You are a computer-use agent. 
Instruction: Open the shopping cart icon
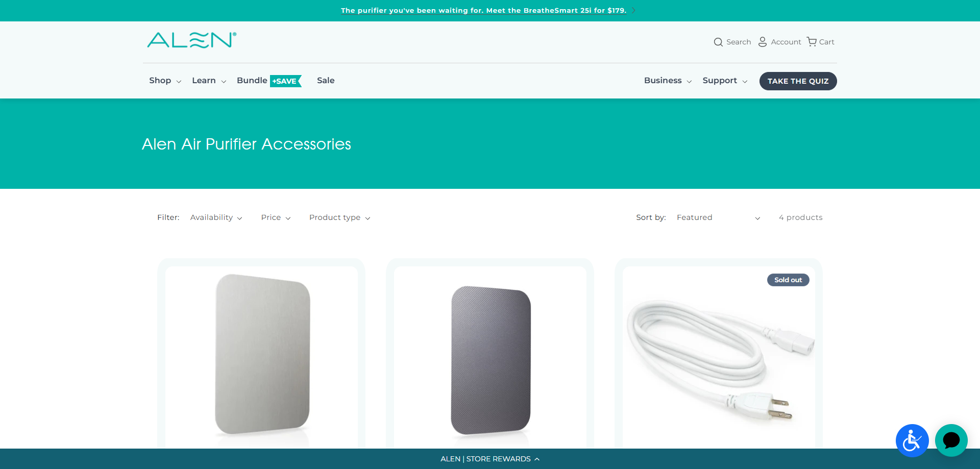click(812, 42)
